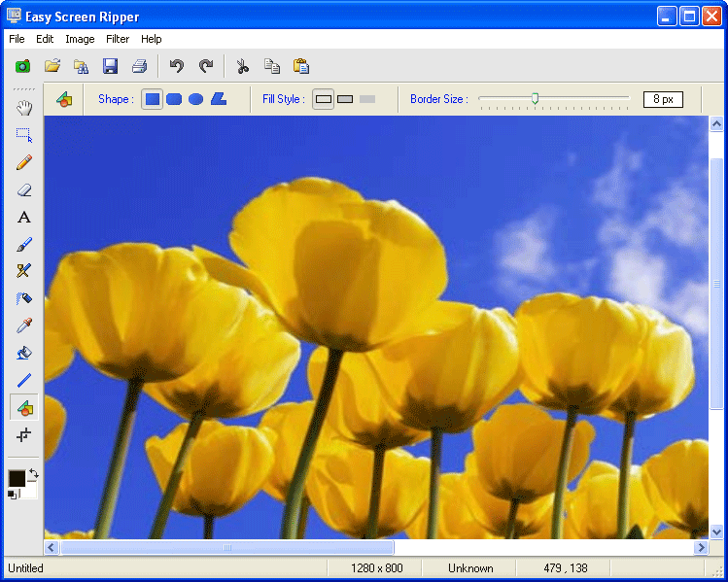728x582 pixels.
Task: Choose the ellipse shape option
Action: click(x=195, y=99)
